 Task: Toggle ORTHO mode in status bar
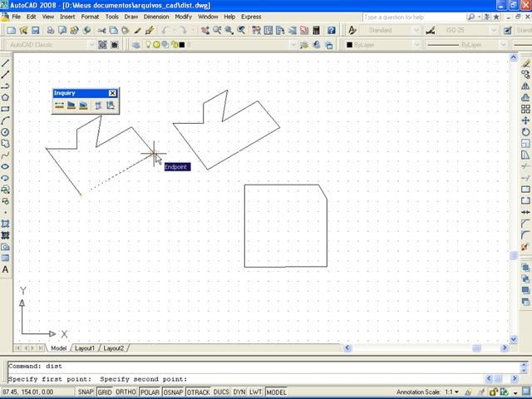(x=126, y=392)
